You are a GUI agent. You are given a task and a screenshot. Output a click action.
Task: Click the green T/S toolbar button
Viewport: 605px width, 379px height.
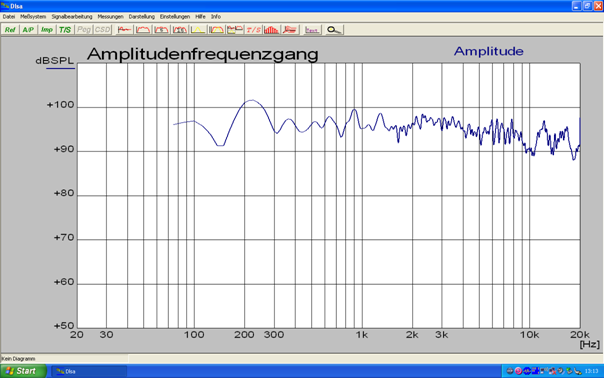click(x=65, y=30)
